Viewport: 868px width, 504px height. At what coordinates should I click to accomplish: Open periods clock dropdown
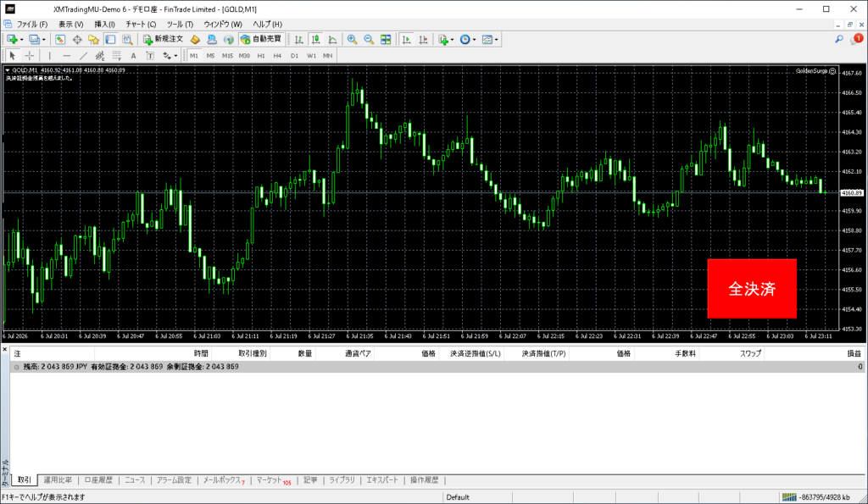point(468,39)
